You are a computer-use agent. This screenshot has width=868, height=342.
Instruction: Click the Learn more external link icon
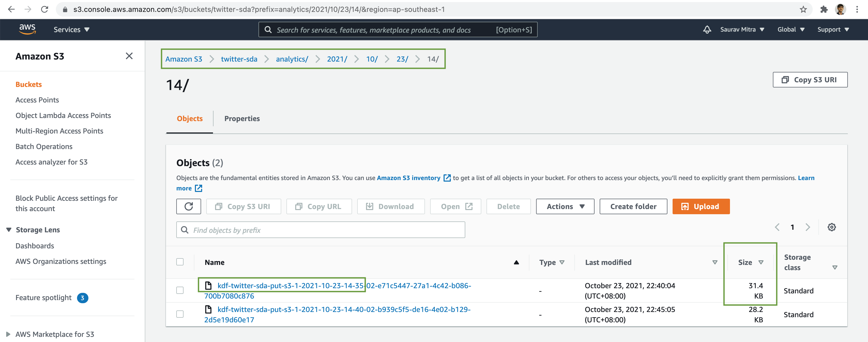pos(199,188)
